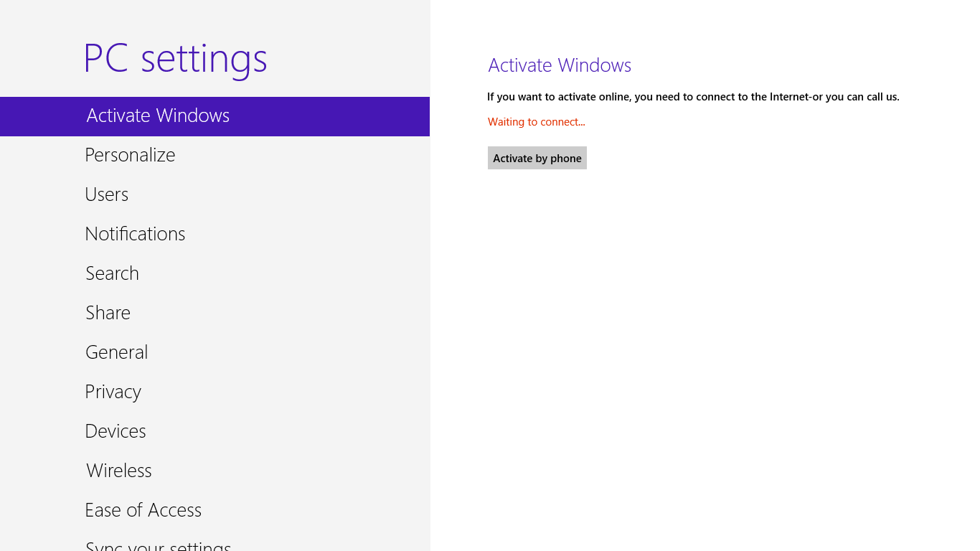The width and height of the screenshot is (980, 551).
Task: Select Activate Windows in the settings list
Action: point(215,116)
